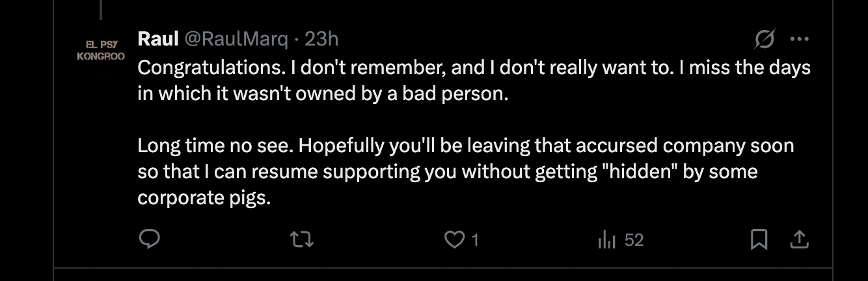Open Raul's profile via display name

click(x=158, y=40)
